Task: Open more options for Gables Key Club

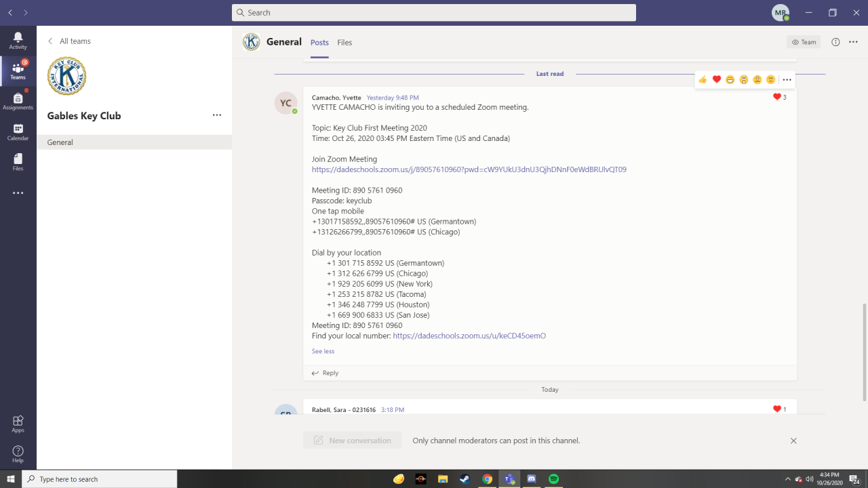Action: click(x=217, y=115)
